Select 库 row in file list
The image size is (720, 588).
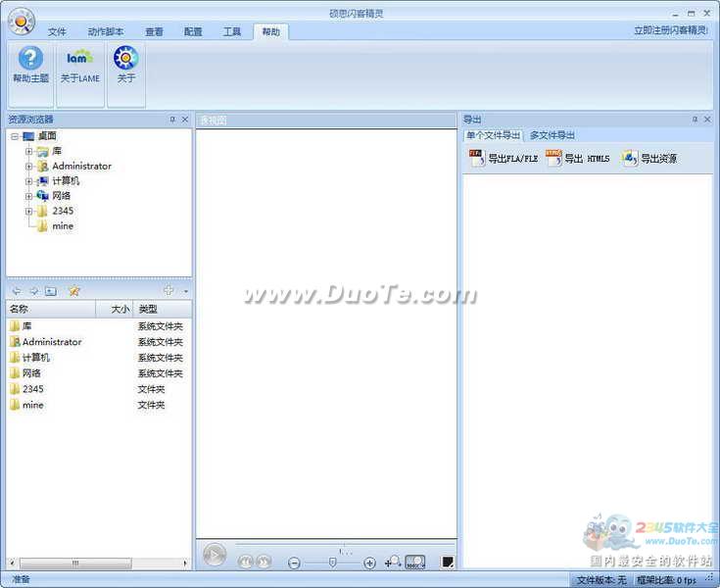coord(99,326)
